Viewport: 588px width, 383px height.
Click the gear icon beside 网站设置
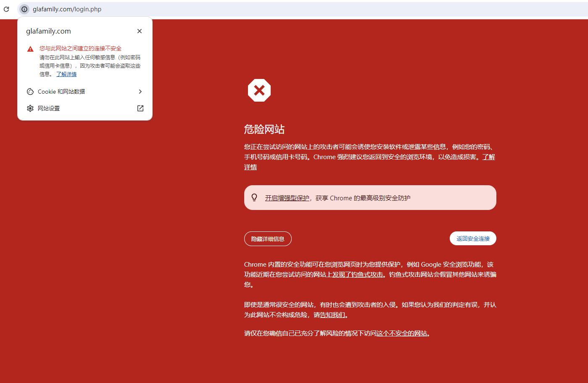point(30,108)
